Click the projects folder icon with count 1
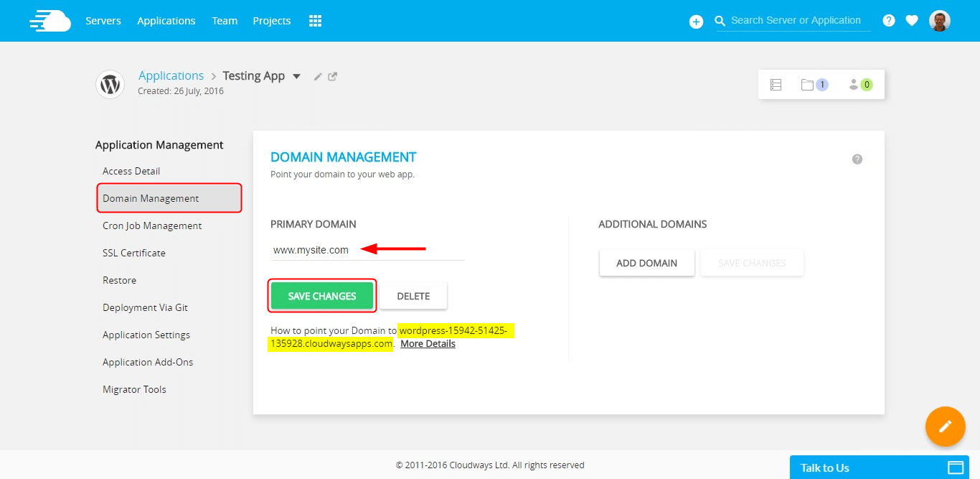 point(814,85)
